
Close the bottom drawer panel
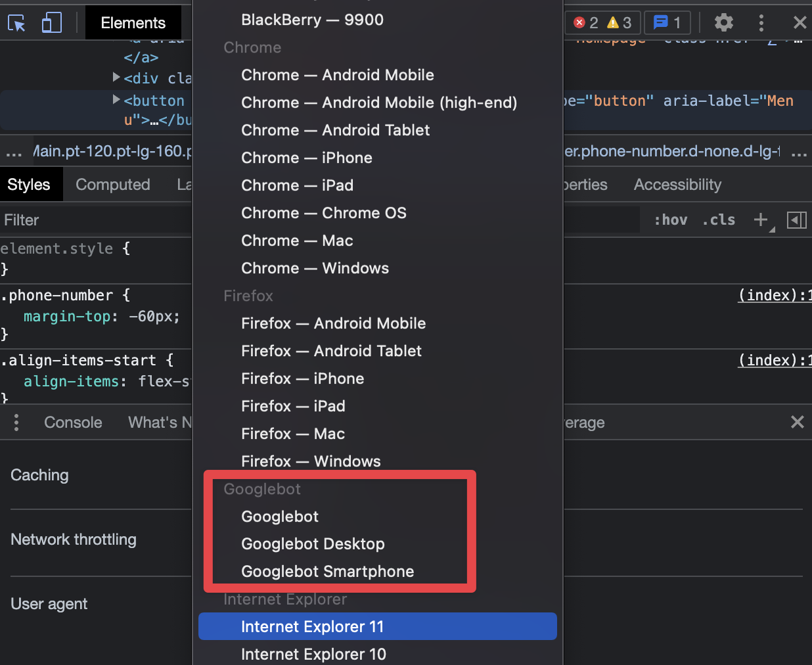[797, 422]
